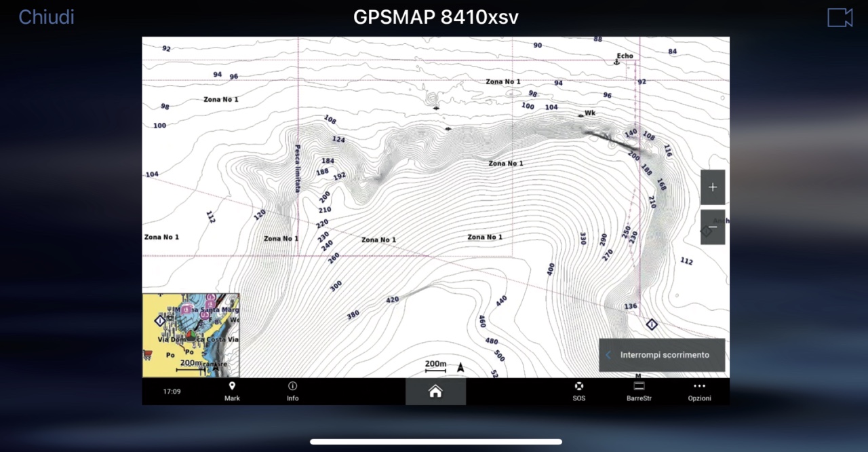
Task: Zoom out with the minus button
Action: point(712,227)
